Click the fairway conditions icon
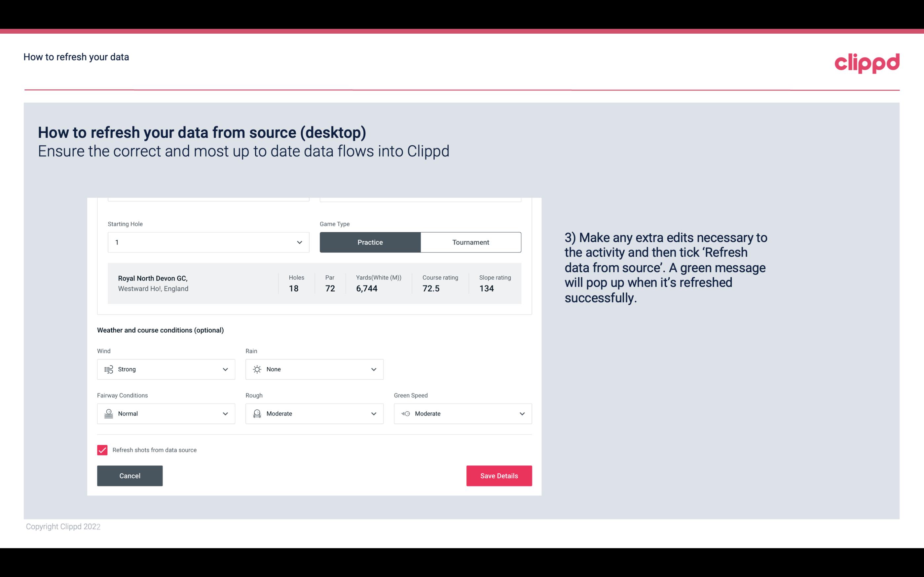Image resolution: width=924 pixels, height=577 pixels. click(108, 414)
